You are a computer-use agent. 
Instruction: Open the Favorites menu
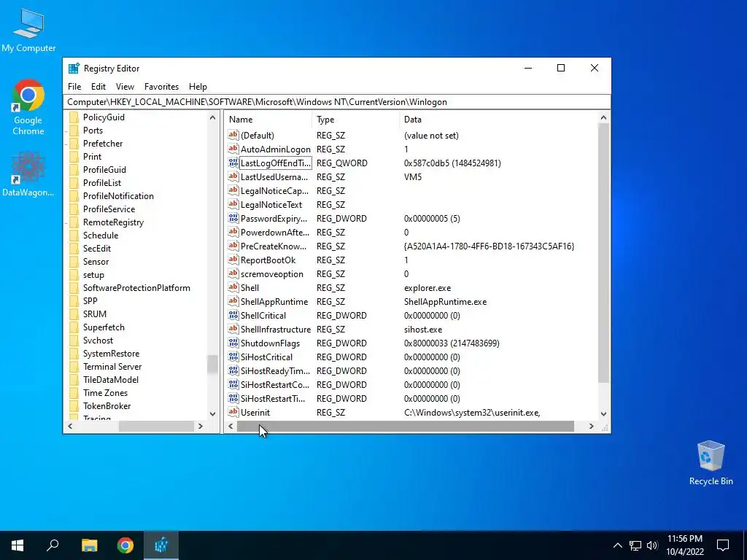click(161, 87)
